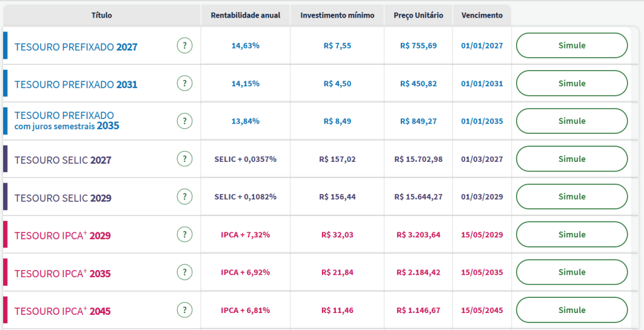Click question mark for Prefixado juros semestrais 2035
The height and width of the screenshot is (330, 644).
[184, 121]
